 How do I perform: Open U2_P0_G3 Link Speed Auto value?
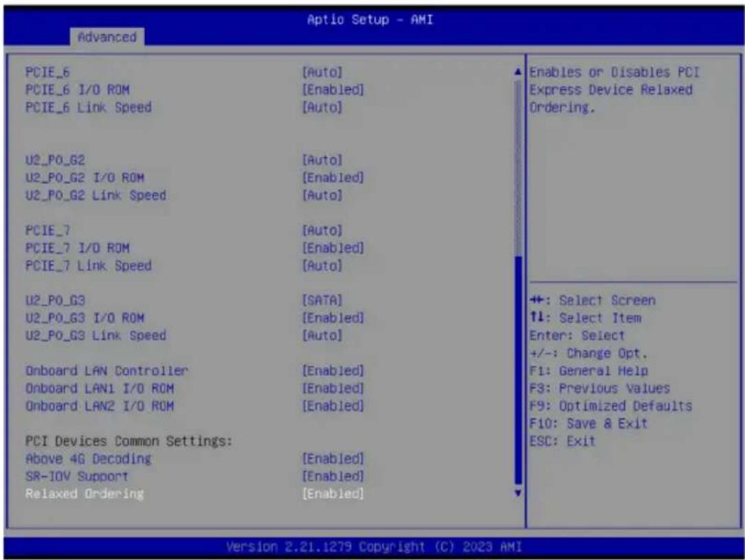click(322, 335)
